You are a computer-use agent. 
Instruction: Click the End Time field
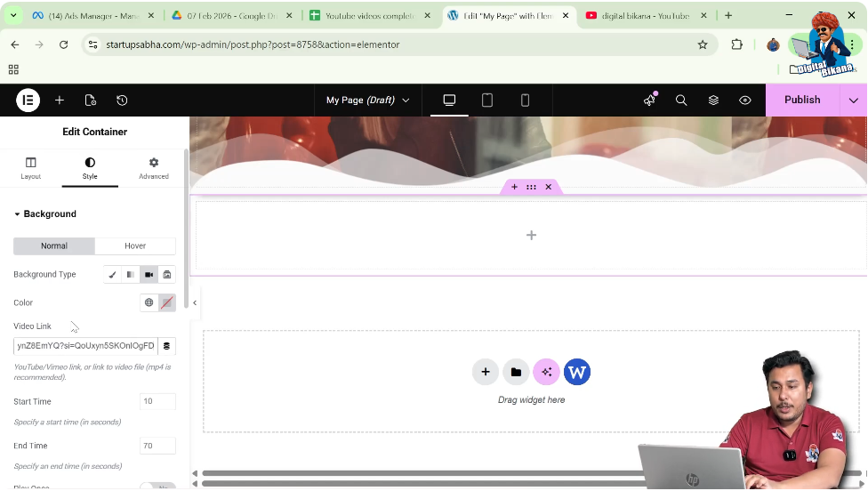pyautogui.click(x=157, y=446)
